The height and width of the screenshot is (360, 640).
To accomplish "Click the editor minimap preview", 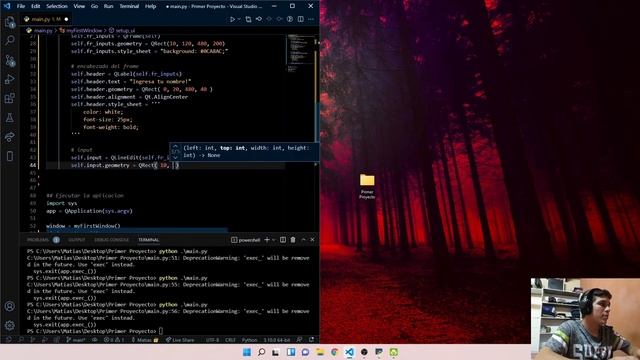I will click(300, 53).
